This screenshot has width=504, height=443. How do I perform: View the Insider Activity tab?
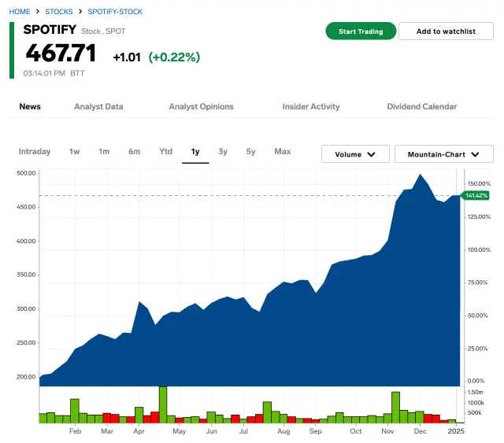tap(311, 106)
